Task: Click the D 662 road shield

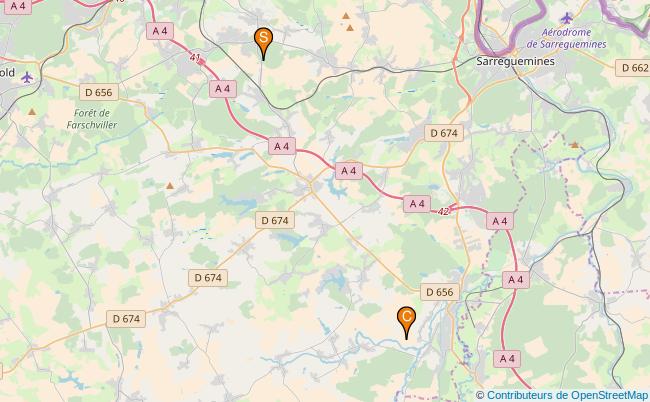Action: click(x=633, y=68)
